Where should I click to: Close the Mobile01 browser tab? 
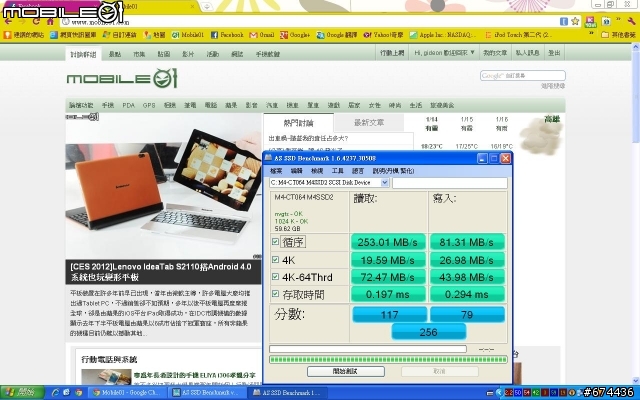point(193,7)
